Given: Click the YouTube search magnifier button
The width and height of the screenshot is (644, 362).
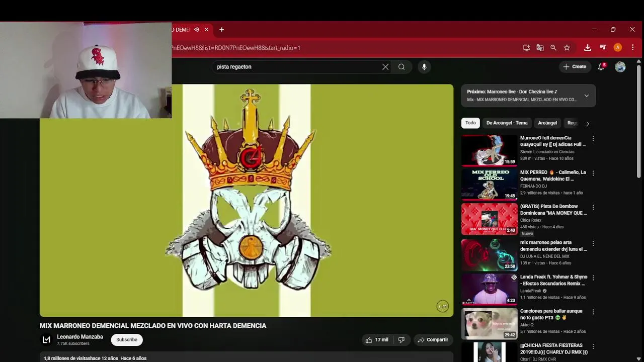Looking at the screenshot, I should (x=401, y=67).
